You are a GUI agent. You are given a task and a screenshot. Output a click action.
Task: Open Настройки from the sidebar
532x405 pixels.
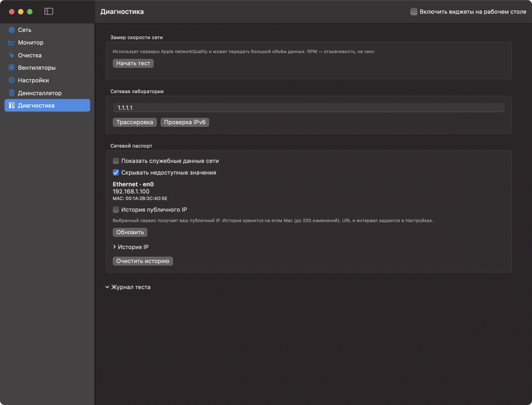click(47, 80)
